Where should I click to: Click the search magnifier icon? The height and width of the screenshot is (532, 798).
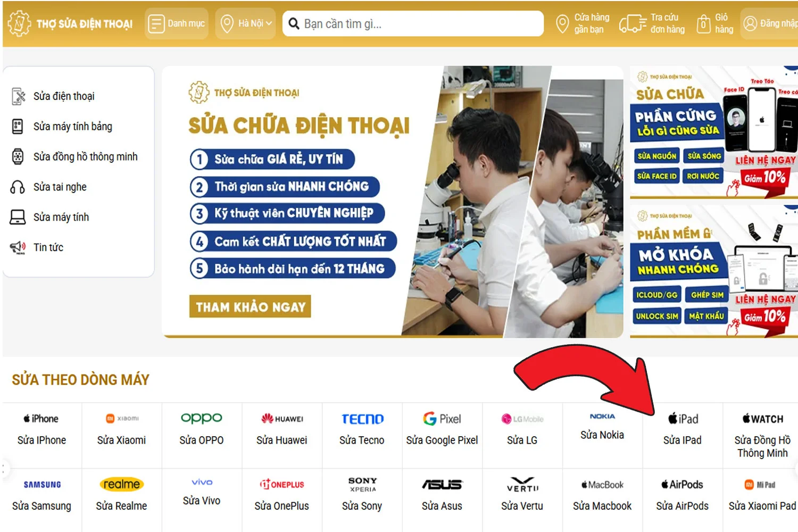[x=294, y=23]
